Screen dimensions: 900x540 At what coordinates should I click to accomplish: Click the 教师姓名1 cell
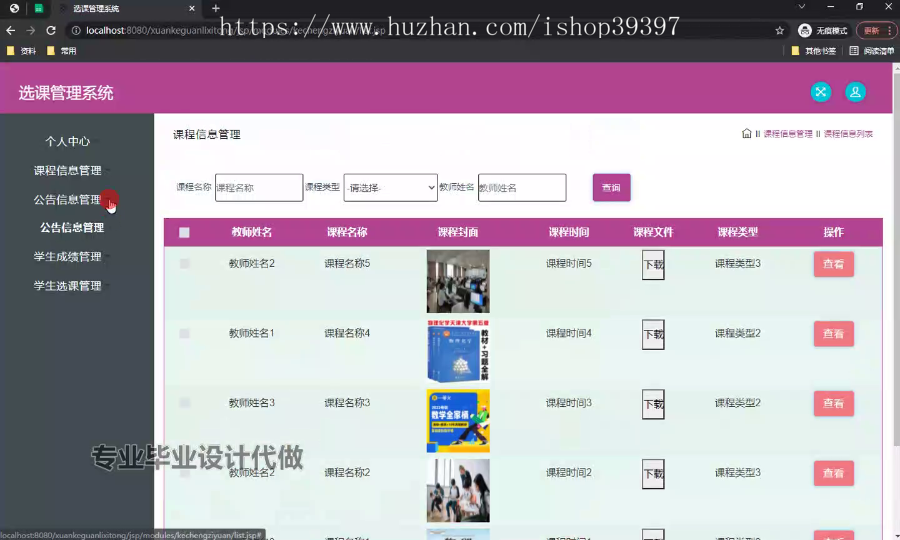pyautogui.click(x=251, y=333)
